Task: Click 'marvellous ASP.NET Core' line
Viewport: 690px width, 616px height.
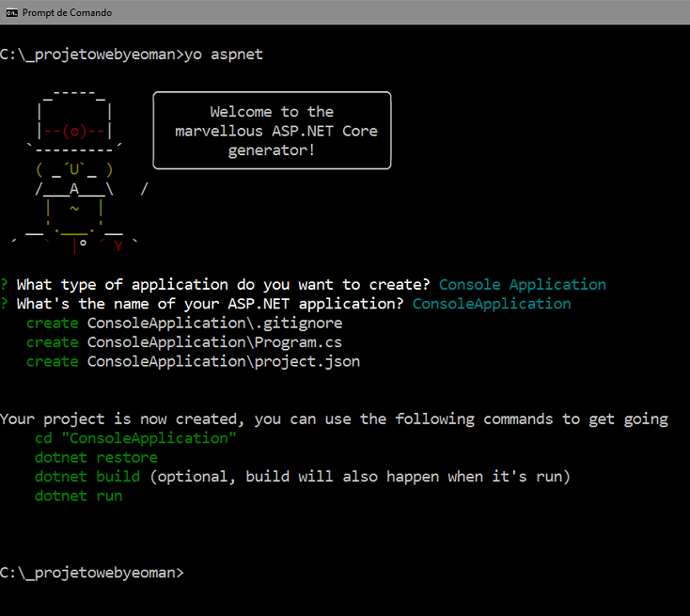Action: [276, 131]
